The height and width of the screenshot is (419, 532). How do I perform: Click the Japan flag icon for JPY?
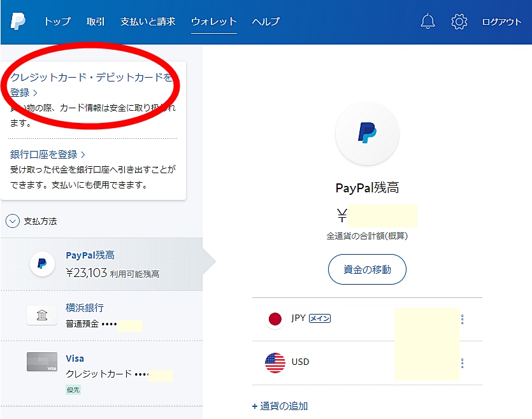(275, 319)
